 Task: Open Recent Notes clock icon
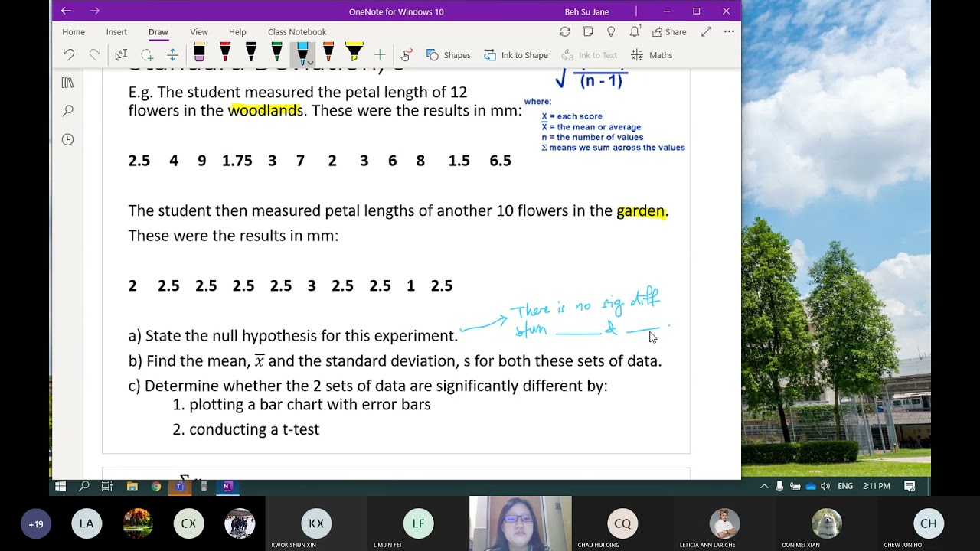(67, 139)
